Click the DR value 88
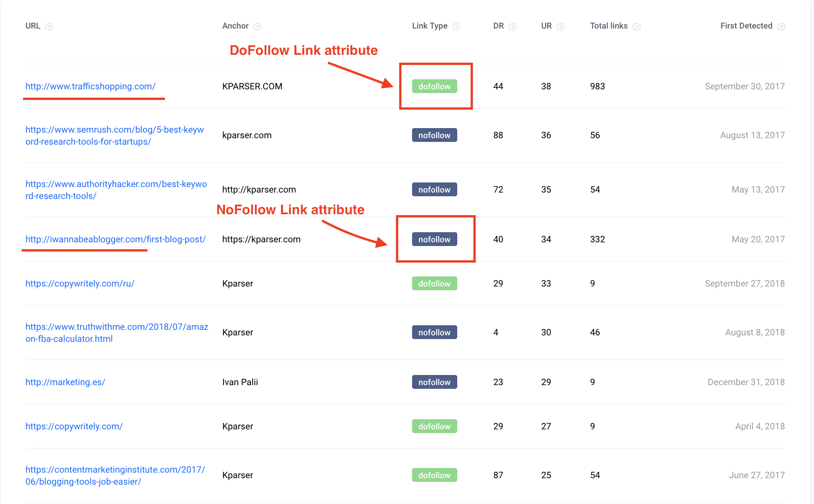 click(x=498, y=135)
